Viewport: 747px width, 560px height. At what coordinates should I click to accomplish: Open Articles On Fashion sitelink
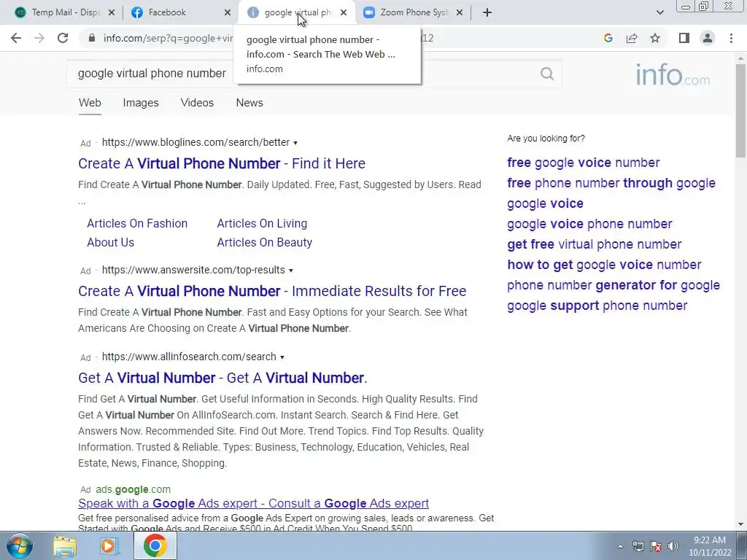(x=137, y=223)
